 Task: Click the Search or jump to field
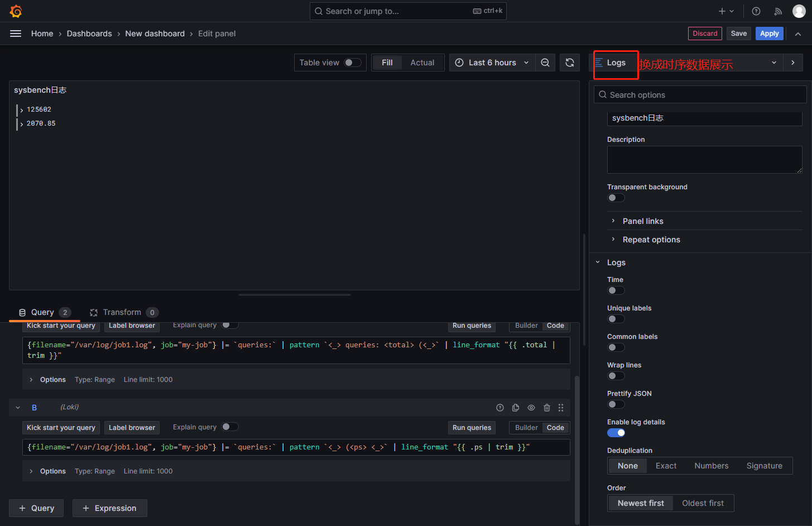click(x=408, y=11)
